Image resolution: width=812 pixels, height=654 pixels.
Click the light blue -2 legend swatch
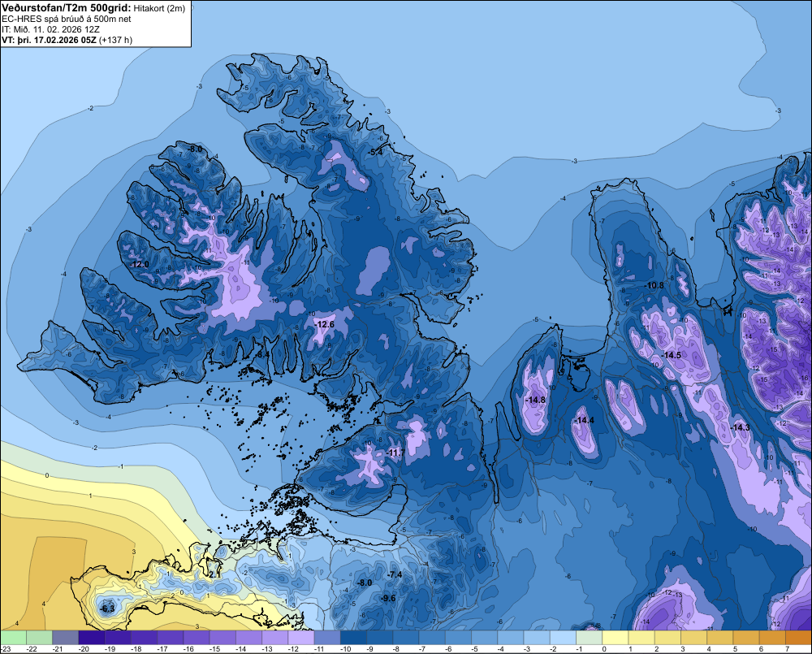(x=563, y=638)
